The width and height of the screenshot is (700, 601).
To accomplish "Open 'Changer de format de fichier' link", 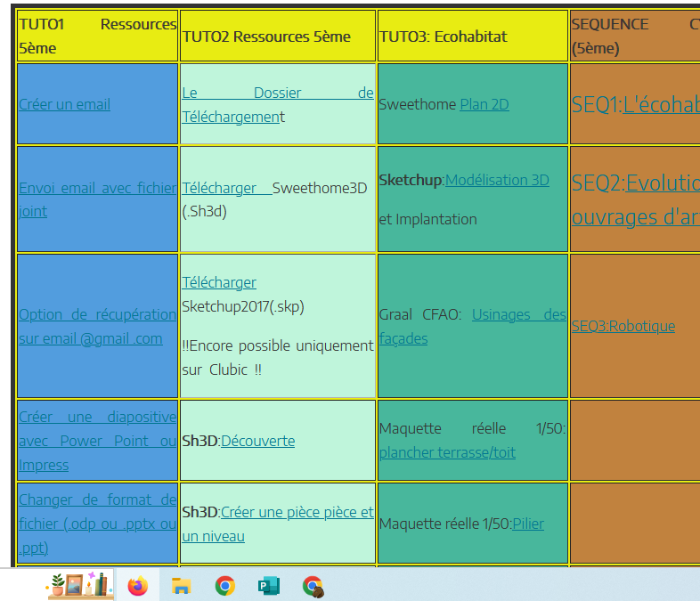I will [97, 524].
